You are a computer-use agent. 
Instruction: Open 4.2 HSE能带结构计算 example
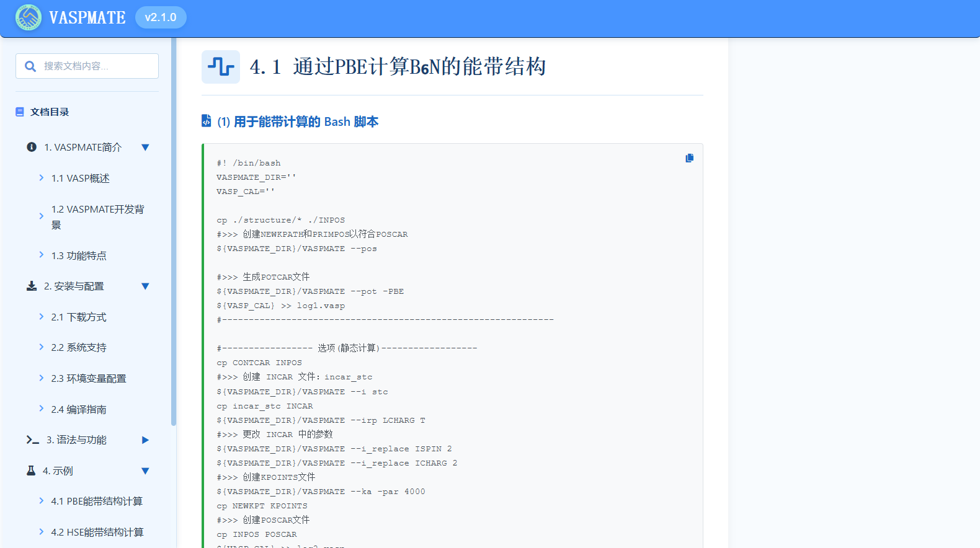[97, 533]
